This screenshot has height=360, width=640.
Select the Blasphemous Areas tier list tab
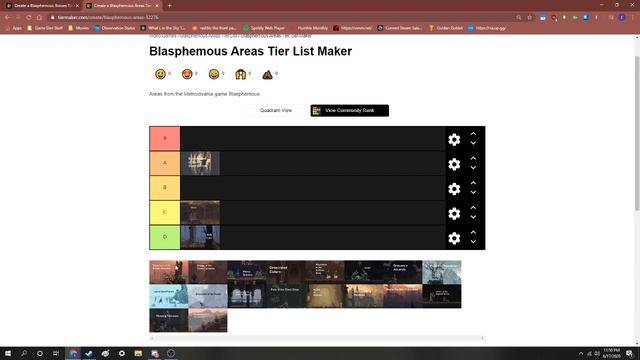tap(122, 6)
